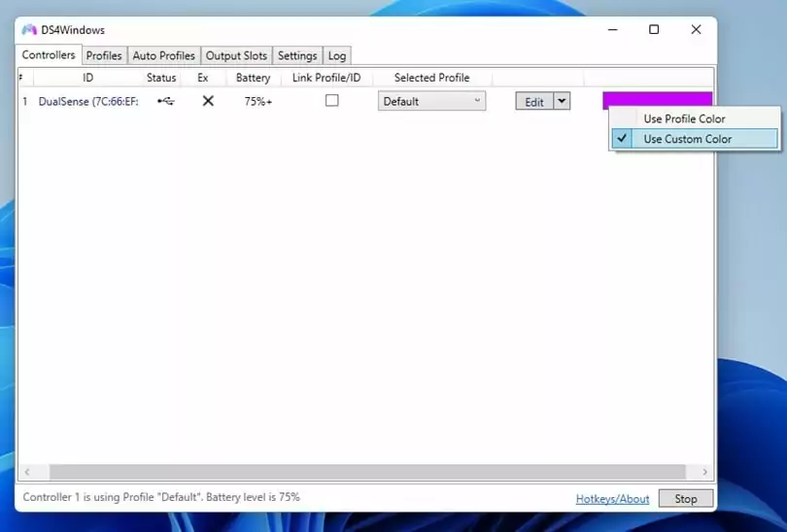Screen dimensions: 787x532
Task: Select Use Custom Color menu option
Action: tap(687, 139)
